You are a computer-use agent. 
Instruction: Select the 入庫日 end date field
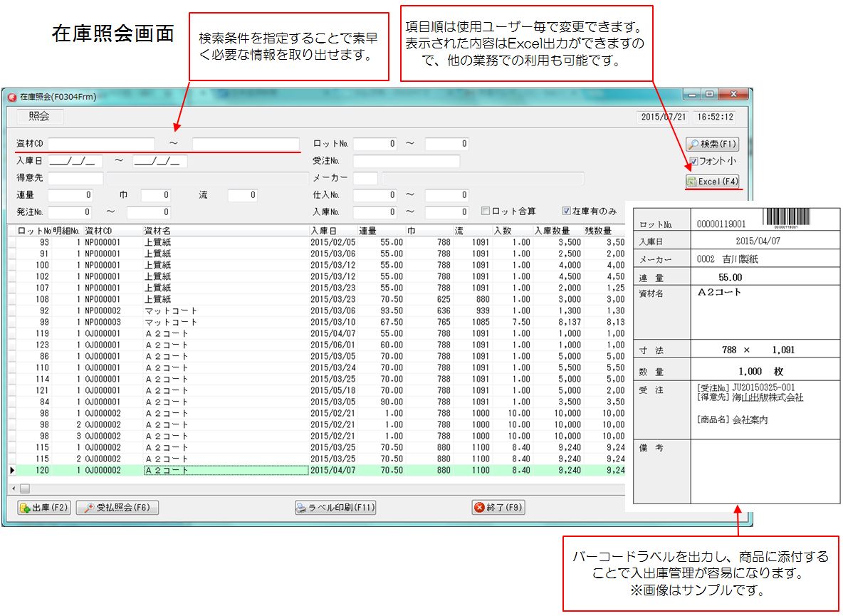click(x=160, y=161)
